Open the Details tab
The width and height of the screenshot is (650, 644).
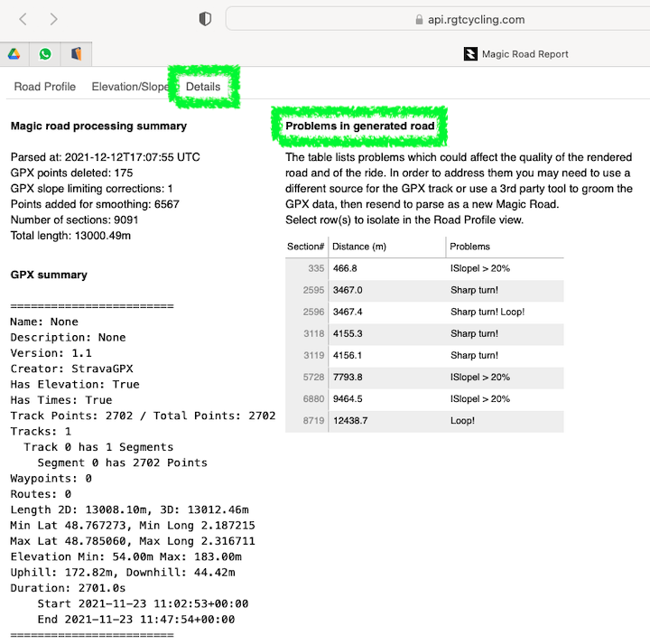click(x=203, y=87)
